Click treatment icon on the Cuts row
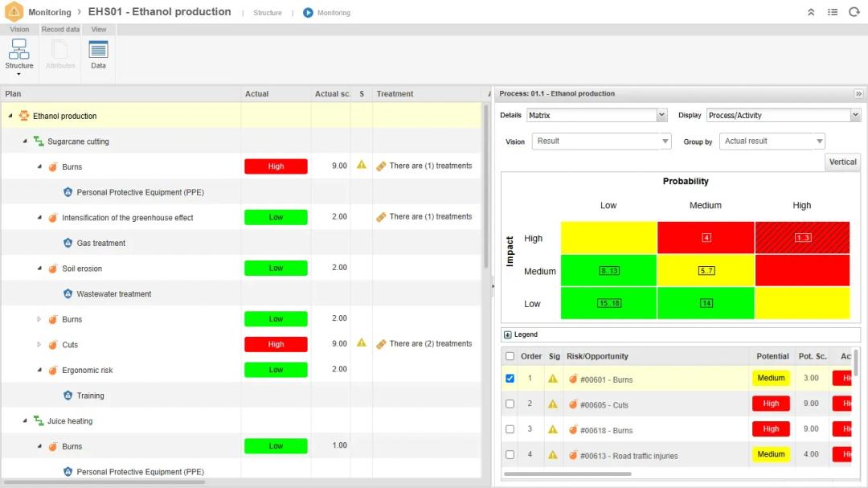Viewport: 868px width, 488px height. [381, 344]
